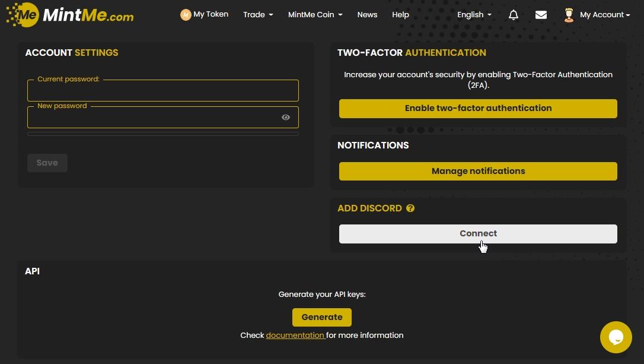Expand the Trade dropdown menu
This screenshot has width=644, height=364.
[258, 15]
